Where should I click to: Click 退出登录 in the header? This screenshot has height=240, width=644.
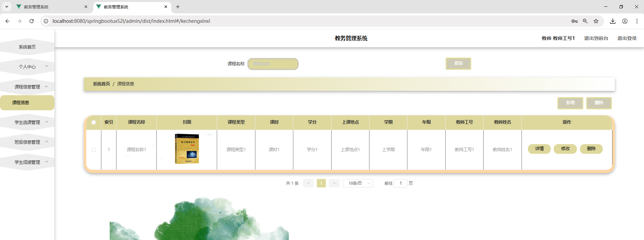[627, 38]
